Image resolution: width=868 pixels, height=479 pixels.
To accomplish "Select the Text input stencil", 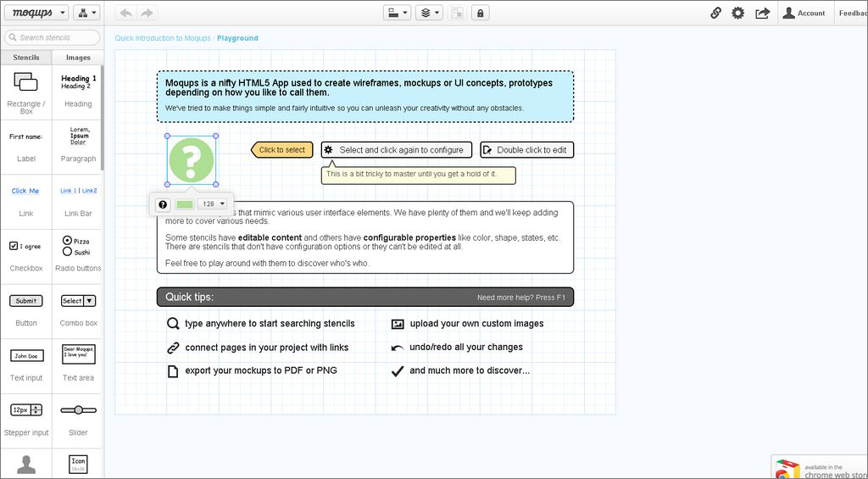I will pyautogui.click(x=26, y=366).
